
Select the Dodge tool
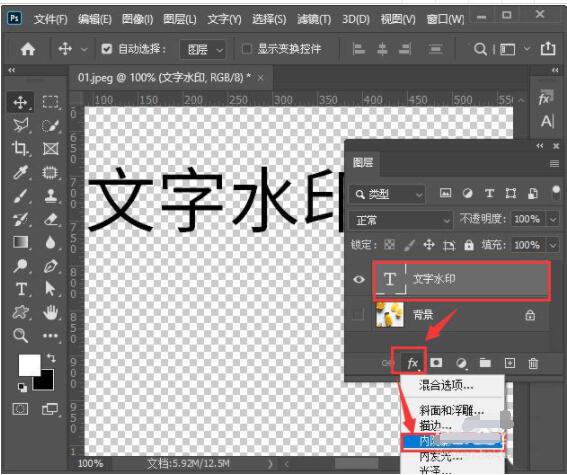(x=20, y=266)
